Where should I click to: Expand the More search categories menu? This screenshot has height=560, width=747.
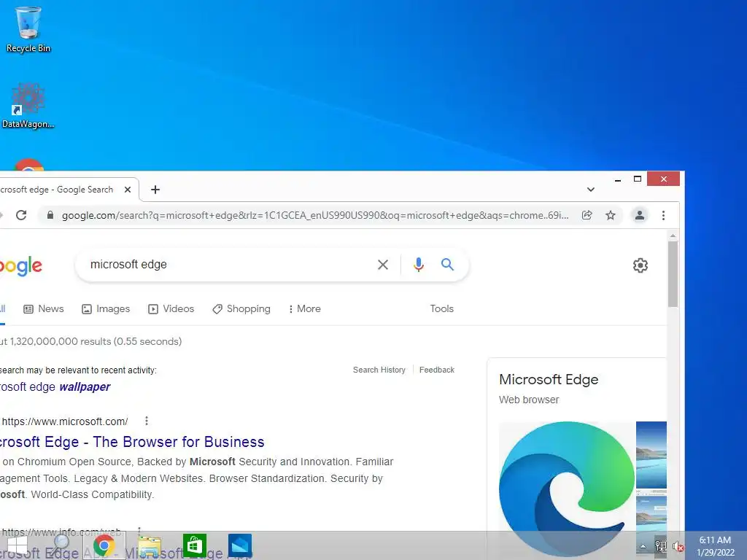point(304,309)
